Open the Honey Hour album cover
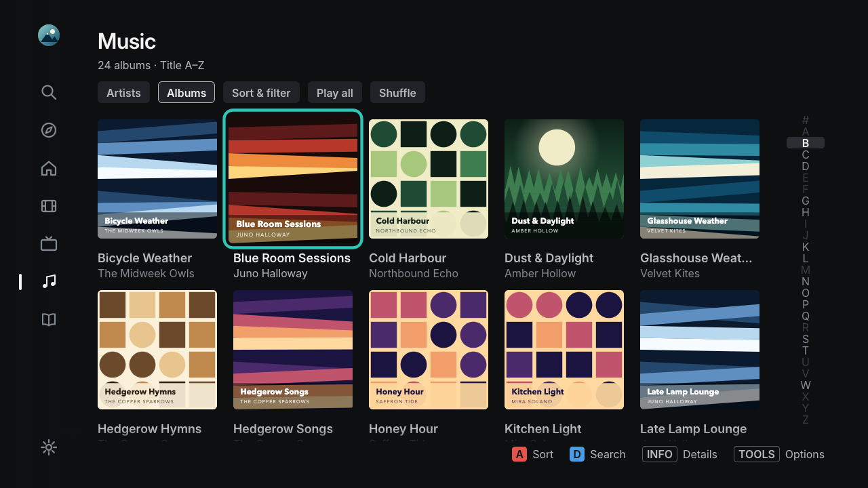 429,350
